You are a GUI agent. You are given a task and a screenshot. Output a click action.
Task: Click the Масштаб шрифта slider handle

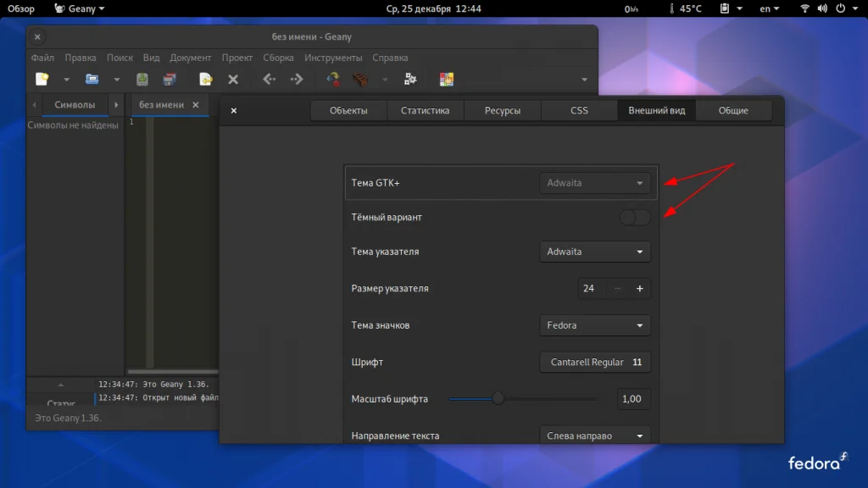click(x=498, y=398)
